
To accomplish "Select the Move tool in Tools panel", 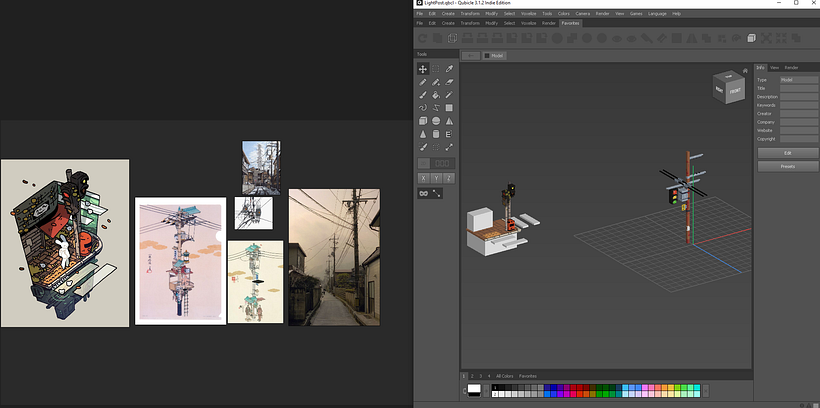I will [423, 69].
